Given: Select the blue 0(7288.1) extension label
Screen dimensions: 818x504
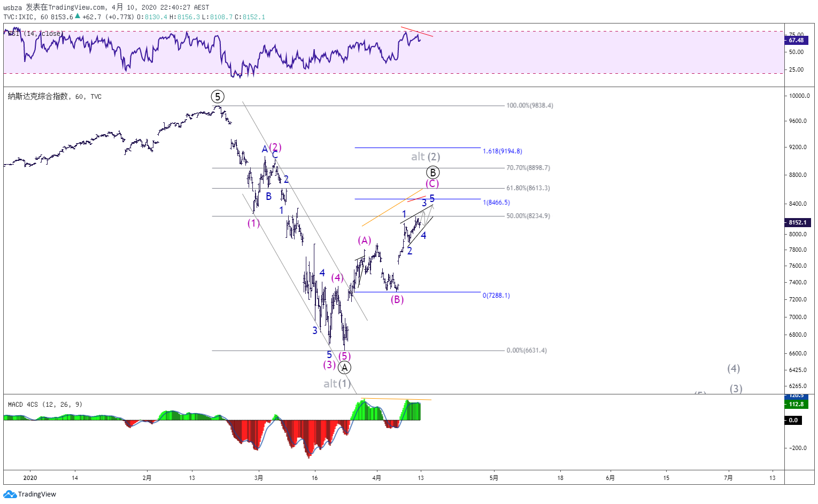Looking at the screenshot, I should pyautogui.click(x=496, y=296).
